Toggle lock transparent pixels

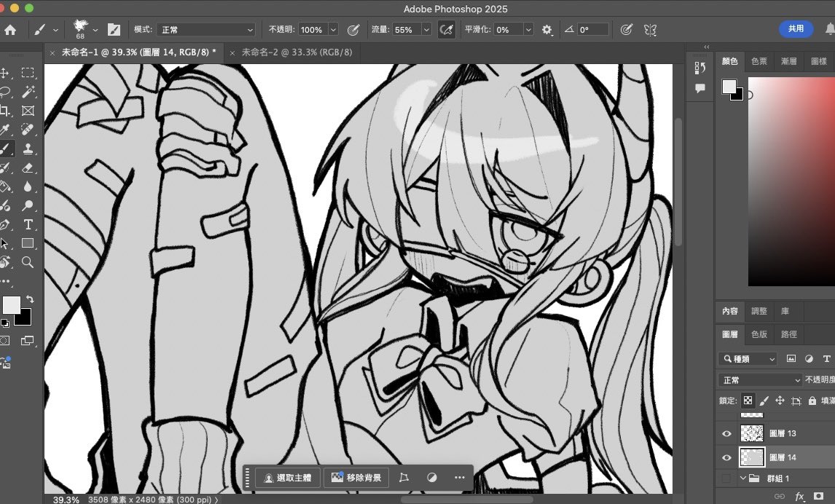pyautogui.click(x=748, y=401)
